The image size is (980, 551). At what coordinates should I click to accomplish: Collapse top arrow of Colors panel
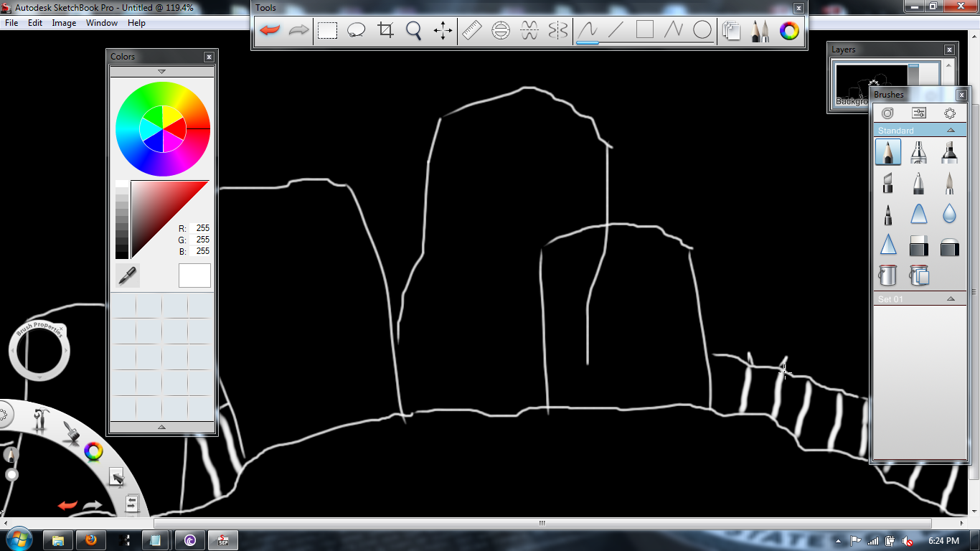(x=161, y=72)
